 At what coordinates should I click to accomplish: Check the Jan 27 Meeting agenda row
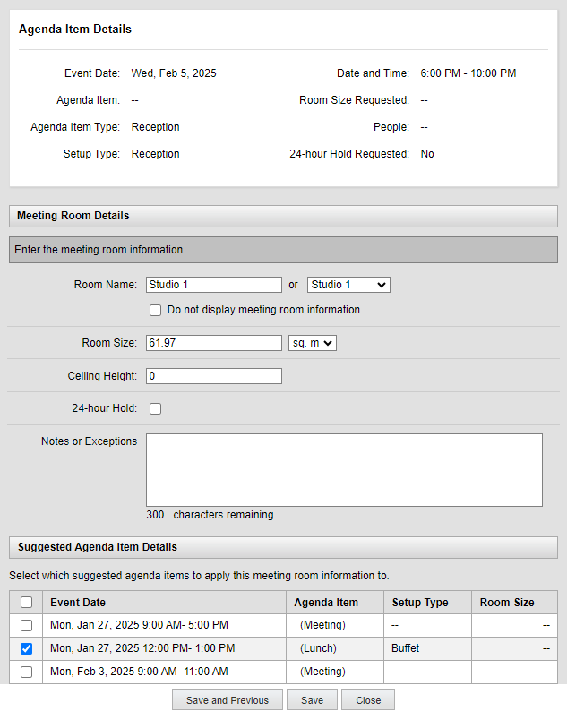click(26, 624)
